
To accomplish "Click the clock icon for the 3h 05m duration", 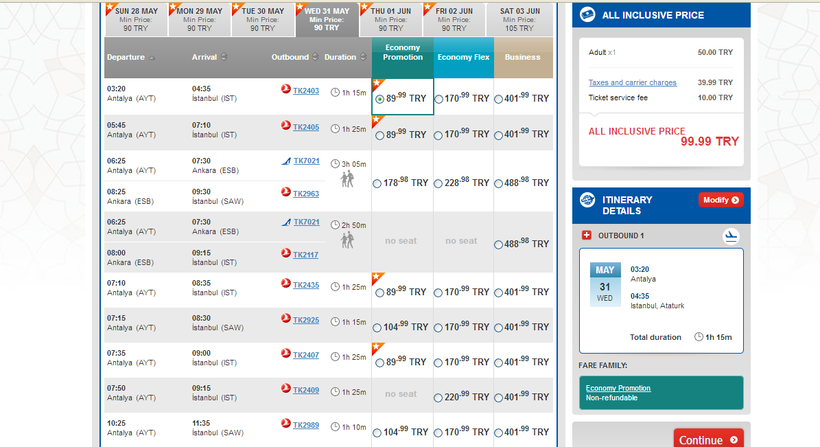I will [335, 163].
